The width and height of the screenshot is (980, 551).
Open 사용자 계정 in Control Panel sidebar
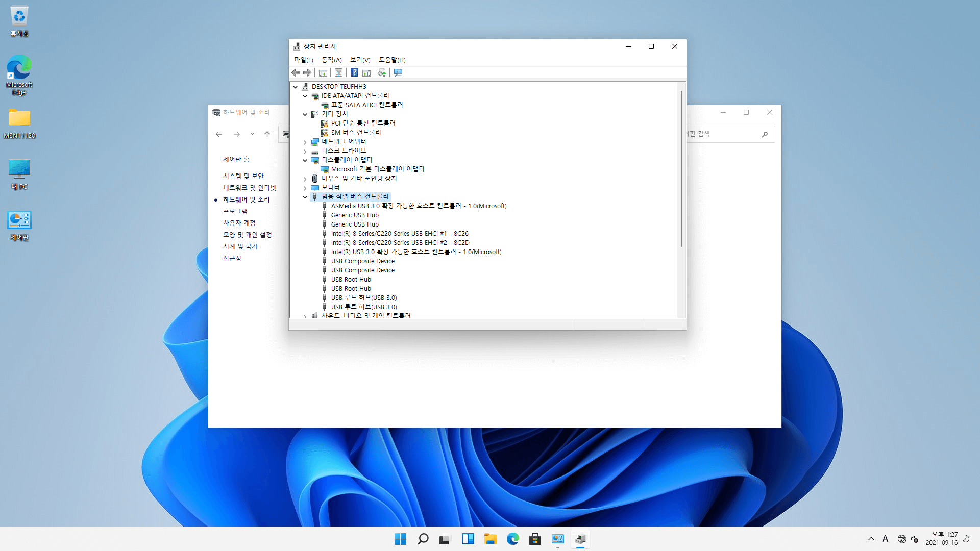click(x=239, y=223)
